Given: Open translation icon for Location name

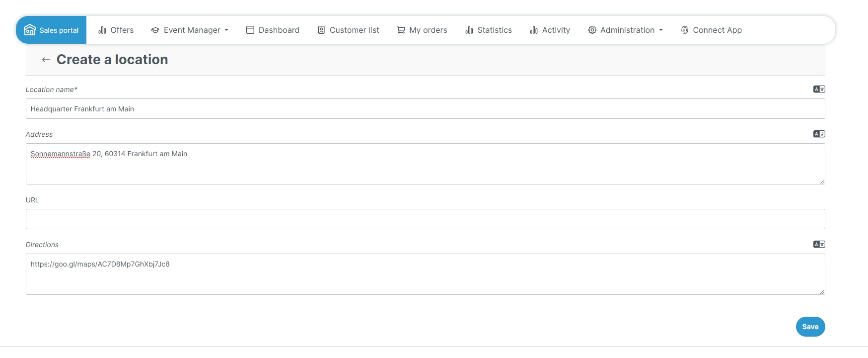Looking at the screenshot, I should 819,89.
